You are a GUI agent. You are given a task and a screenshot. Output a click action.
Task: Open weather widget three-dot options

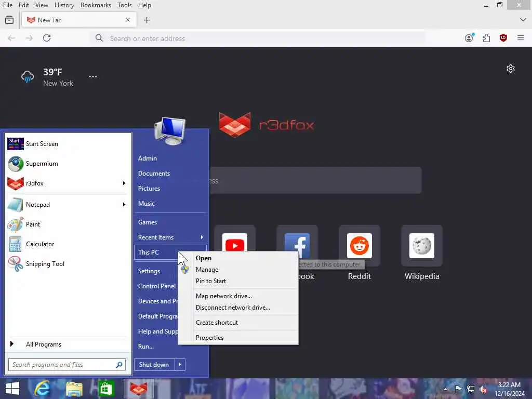click(93, 77)
